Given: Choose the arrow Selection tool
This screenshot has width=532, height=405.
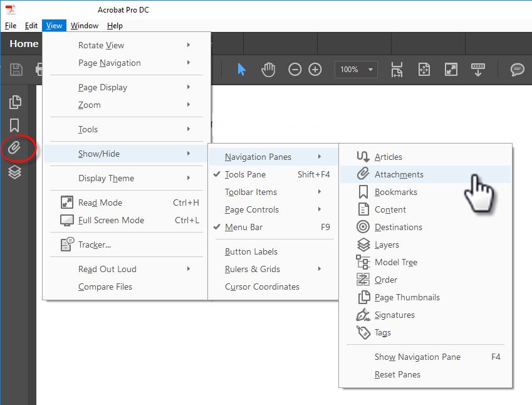Looking at the screenshot, I should (242, 70).
